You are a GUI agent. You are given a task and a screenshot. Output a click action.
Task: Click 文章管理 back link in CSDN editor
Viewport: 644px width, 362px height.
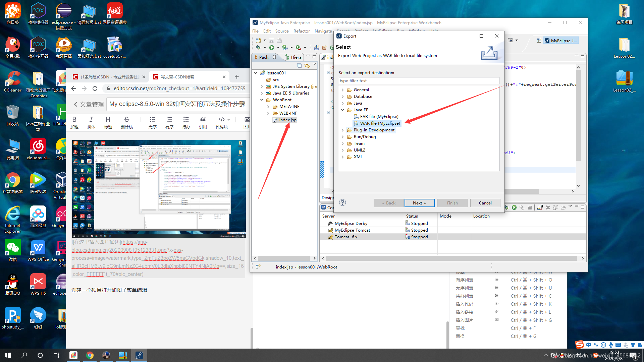[x=89, y=104]
